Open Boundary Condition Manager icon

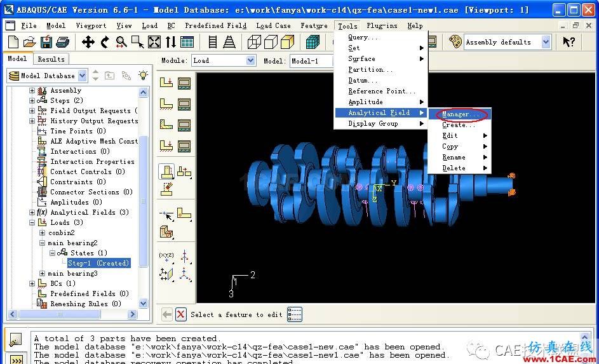184,104
